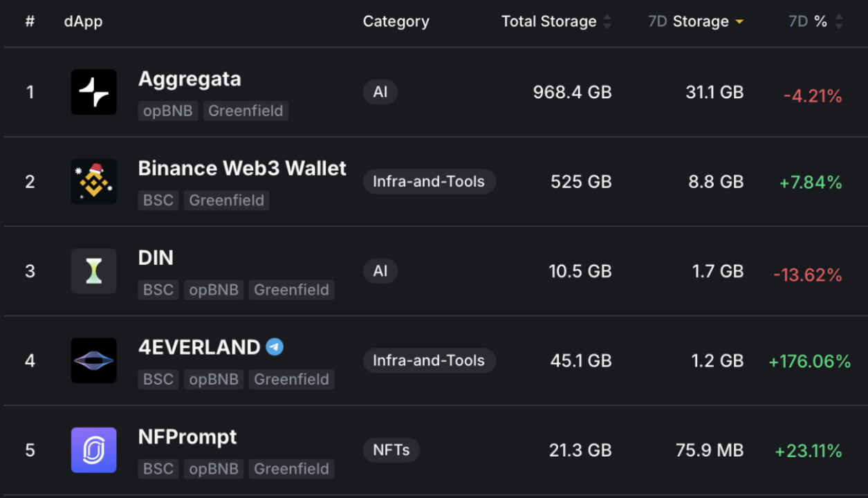Click the Category column header

click(396, 21)
